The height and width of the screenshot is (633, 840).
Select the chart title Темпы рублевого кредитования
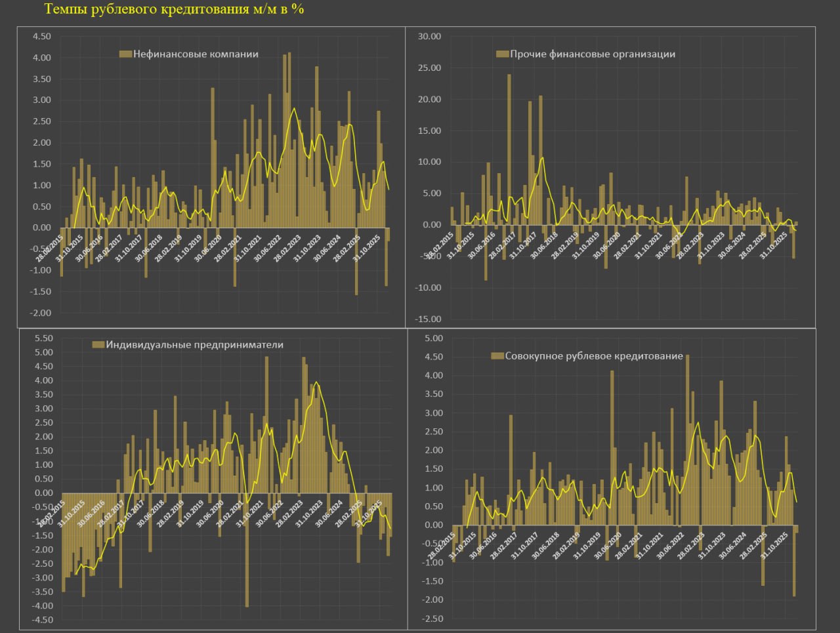pos(174,9)
